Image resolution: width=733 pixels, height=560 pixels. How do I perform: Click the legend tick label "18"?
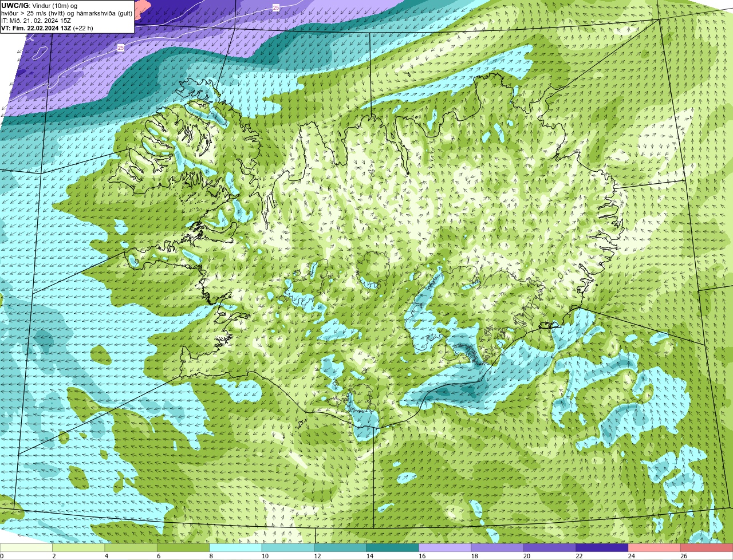click(x=474, y=556)
